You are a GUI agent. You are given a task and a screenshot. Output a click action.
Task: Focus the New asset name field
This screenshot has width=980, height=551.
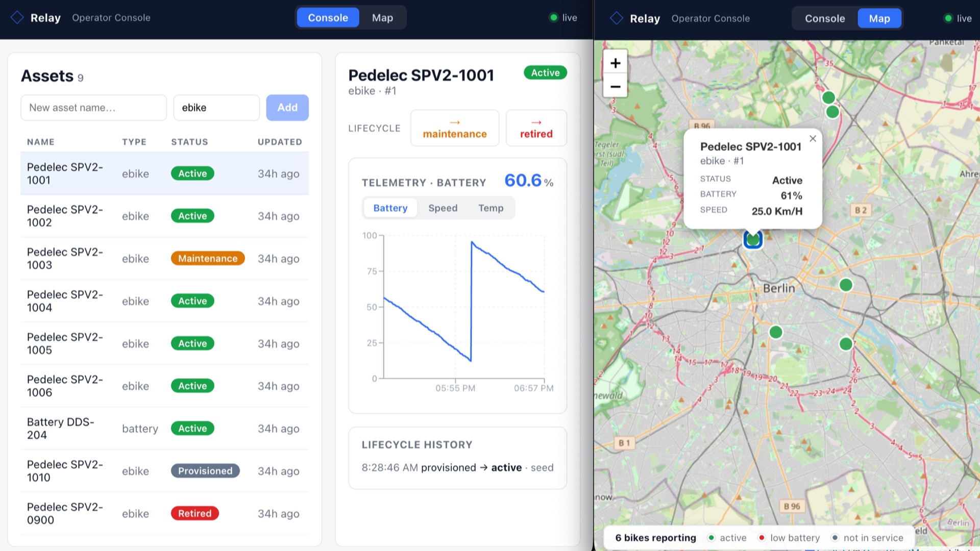click(x=93, y=108)
